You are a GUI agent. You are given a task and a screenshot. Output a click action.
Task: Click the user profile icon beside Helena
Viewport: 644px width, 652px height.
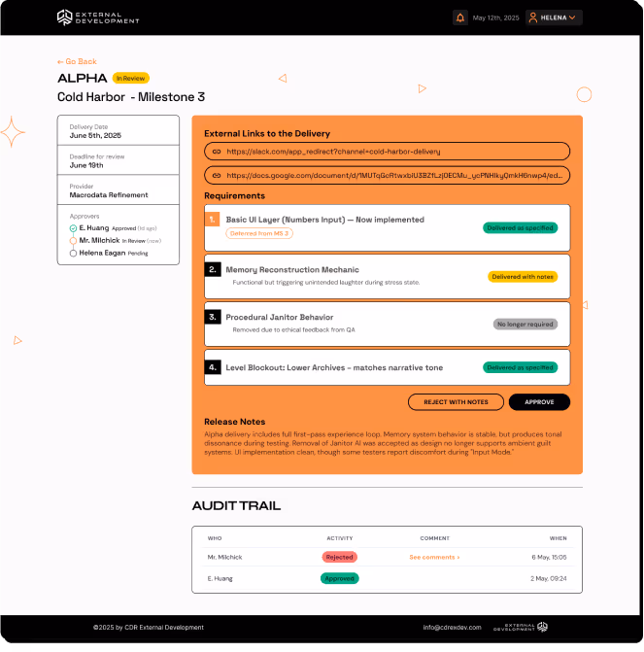[533, 17]
